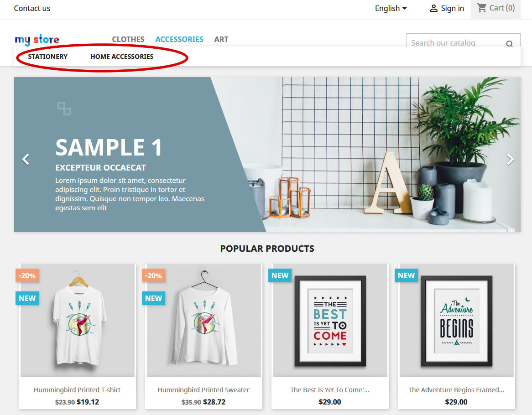Open the Clothes menu category
This screenshot has height=415, width=532.
coord(128,39)
